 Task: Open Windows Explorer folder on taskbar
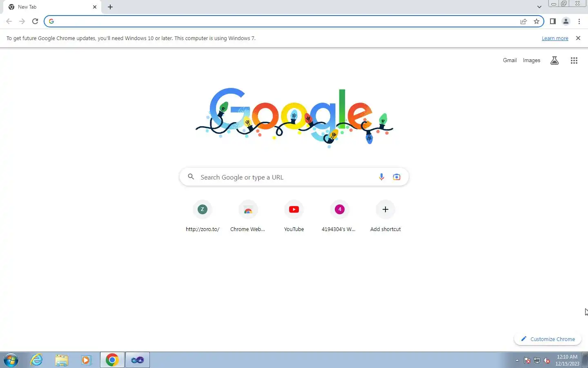(62, 360)
